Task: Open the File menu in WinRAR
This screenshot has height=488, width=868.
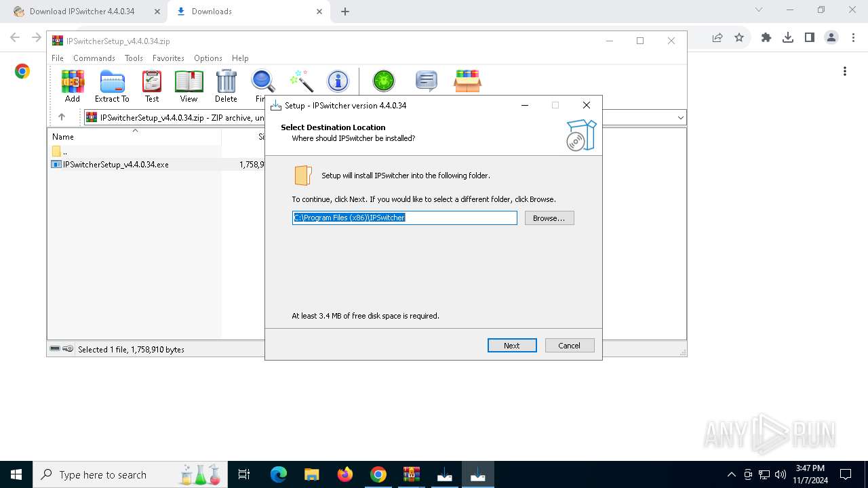Action: 58,58
